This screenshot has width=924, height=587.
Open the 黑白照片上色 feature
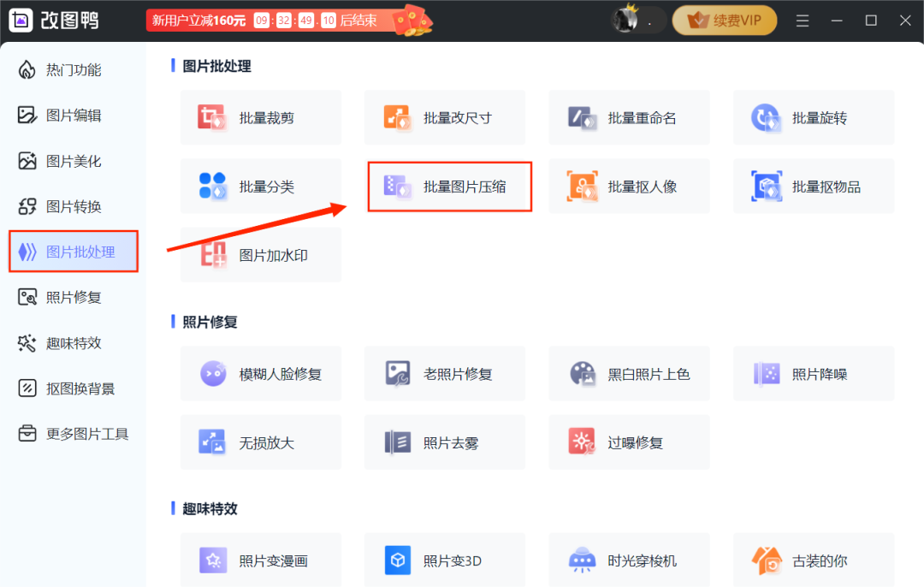629,373
